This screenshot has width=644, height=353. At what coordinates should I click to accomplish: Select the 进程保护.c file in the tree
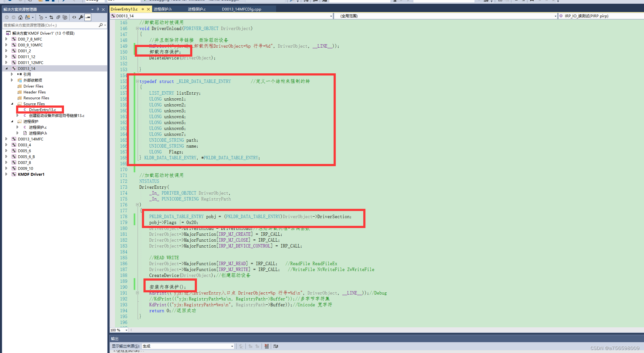pyautogui.click(x=38, y=127)
